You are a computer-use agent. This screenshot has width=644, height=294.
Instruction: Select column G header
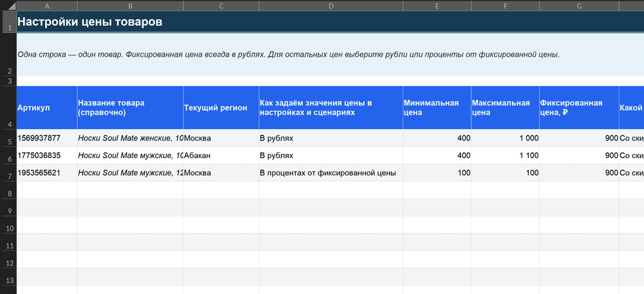(x=579, y=6)
